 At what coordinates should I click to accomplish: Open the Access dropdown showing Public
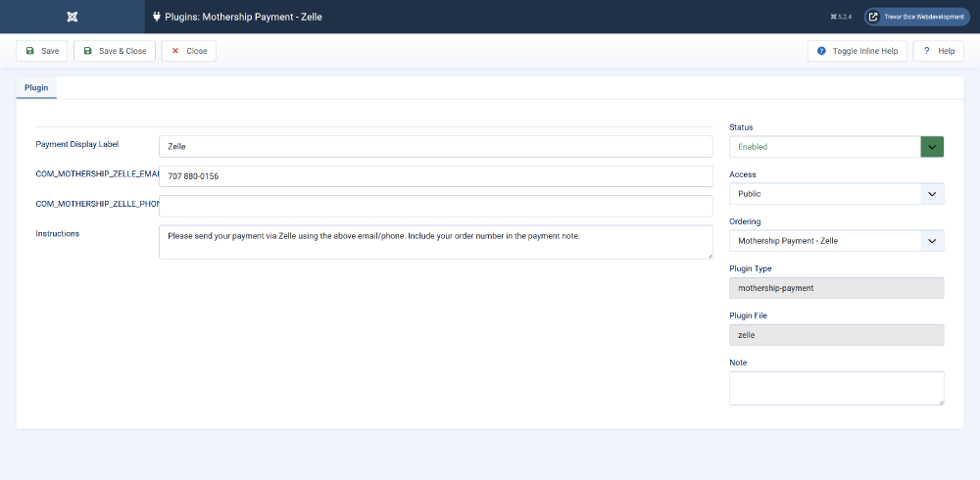pos(836,194)
